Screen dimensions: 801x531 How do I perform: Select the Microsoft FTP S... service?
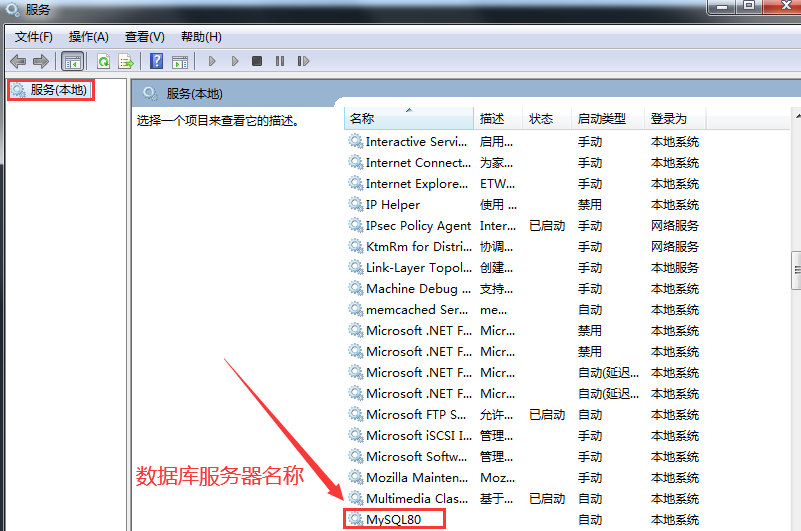coord(524,414)
